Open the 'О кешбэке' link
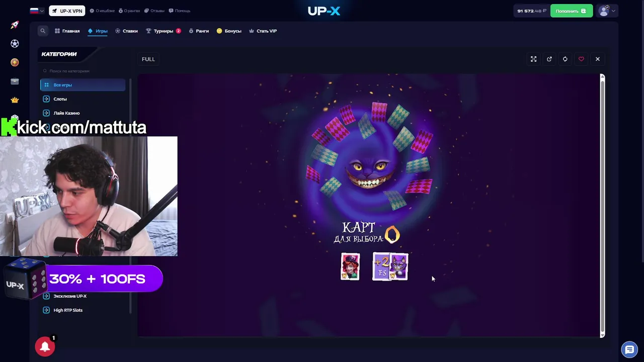The width and height of the screenshot is (644, 362). click(102, 11)
